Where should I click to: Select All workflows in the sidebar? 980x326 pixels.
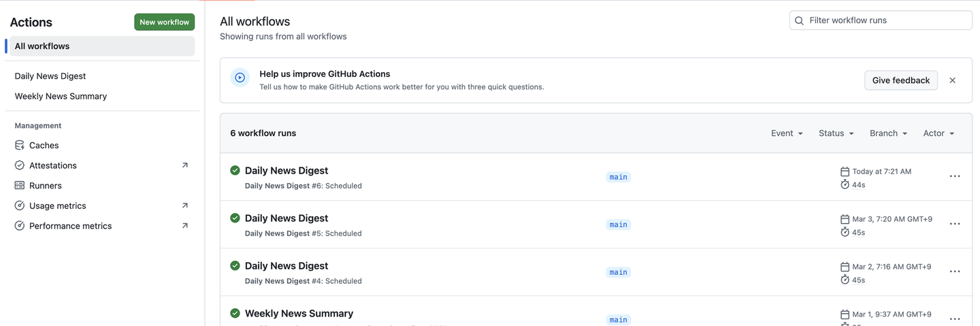click(x=42, y=46)
